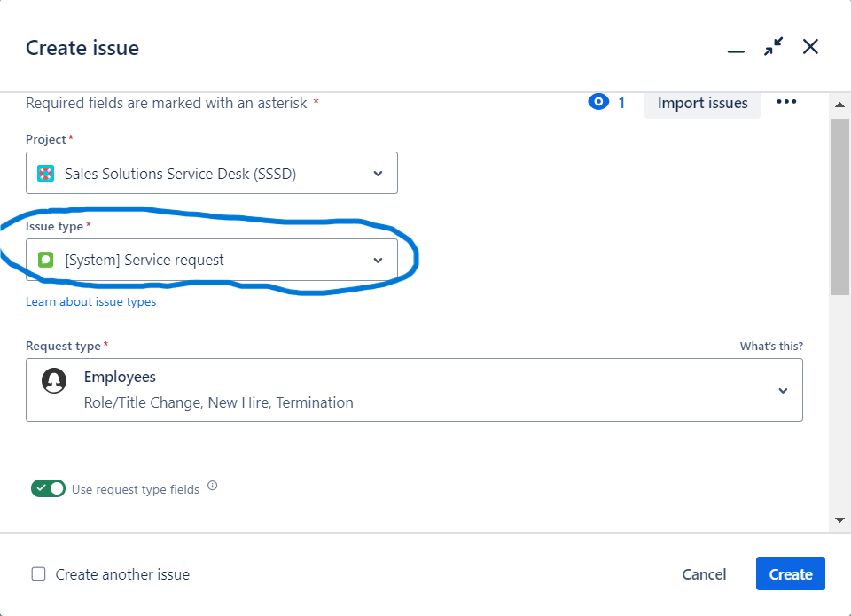
Task: Click info icon beside Use request type fields
Action: 213,486
